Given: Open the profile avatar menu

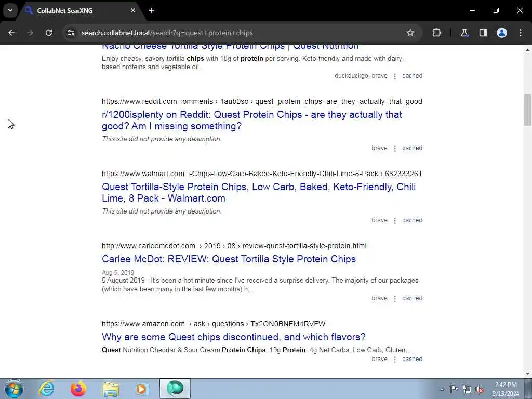Looking at the screenshot, I should 502,33.
